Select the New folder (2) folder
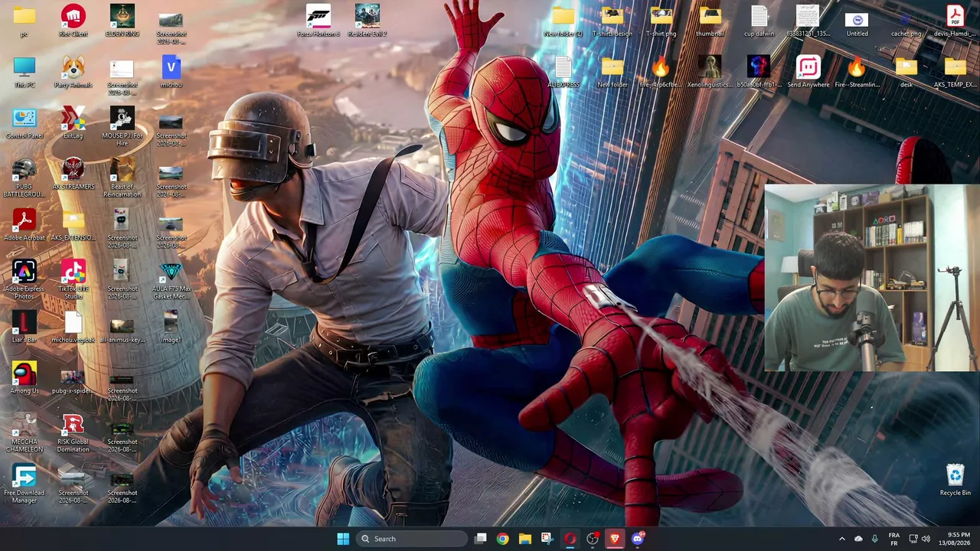 click(x=563, y=21)
